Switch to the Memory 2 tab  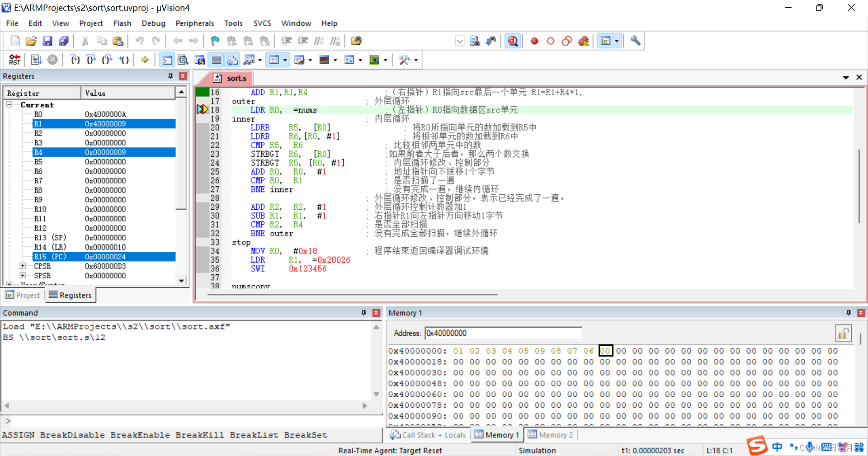(x=551, y=435)
